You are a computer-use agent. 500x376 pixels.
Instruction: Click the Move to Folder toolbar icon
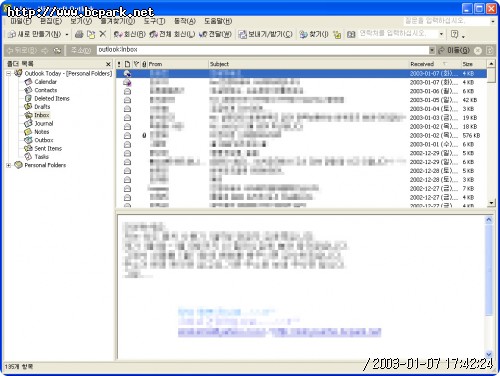coord(91,34)
